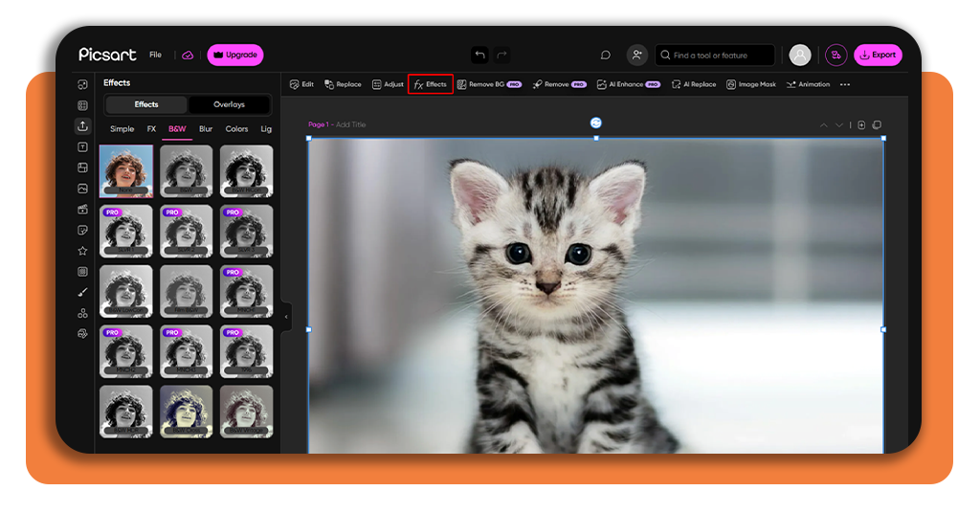The height and width of the screenshot is (513, 980).
Task: Open the File menu
Action: [x=155, y=55]
